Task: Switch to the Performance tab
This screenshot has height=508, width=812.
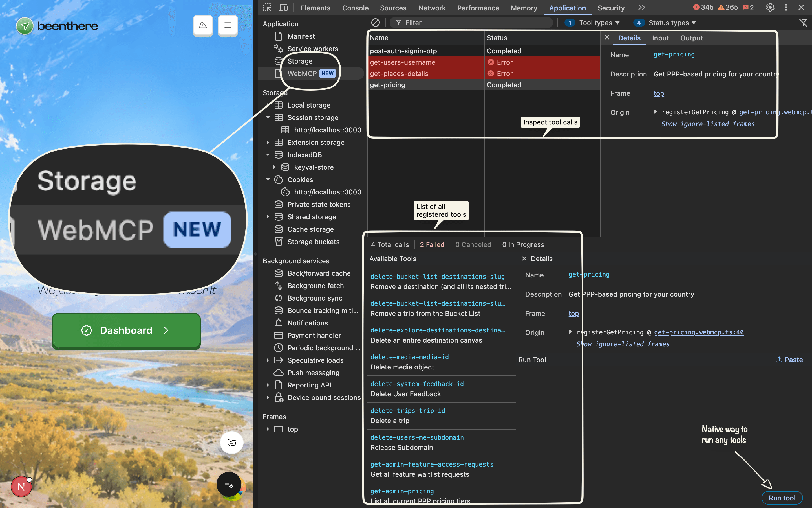Action: pyautogui.click(x=478, y=8)
